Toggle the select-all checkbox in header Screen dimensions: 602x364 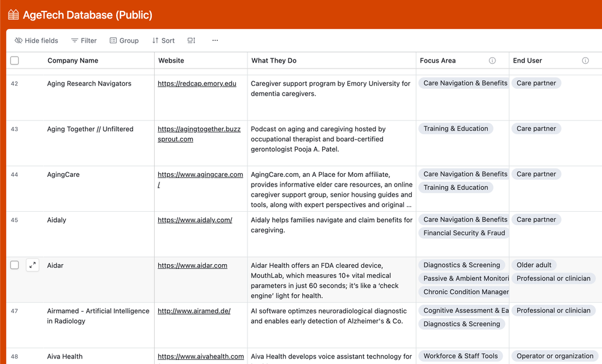click(14, 61)
